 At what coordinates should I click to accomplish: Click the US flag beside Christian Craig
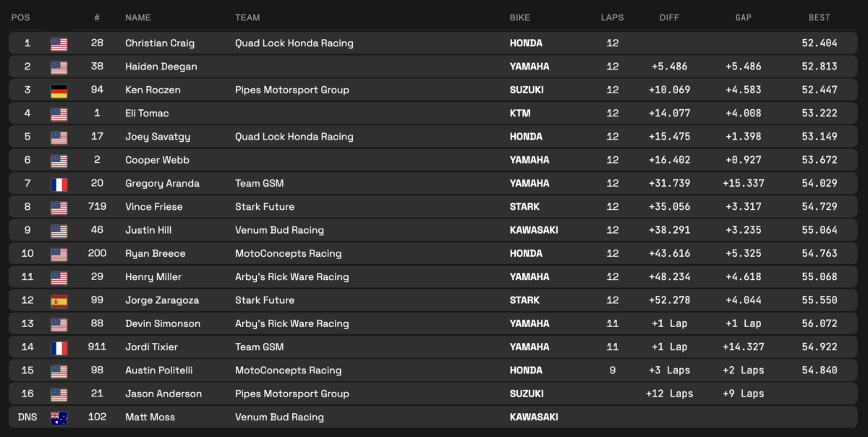[59, 43]
